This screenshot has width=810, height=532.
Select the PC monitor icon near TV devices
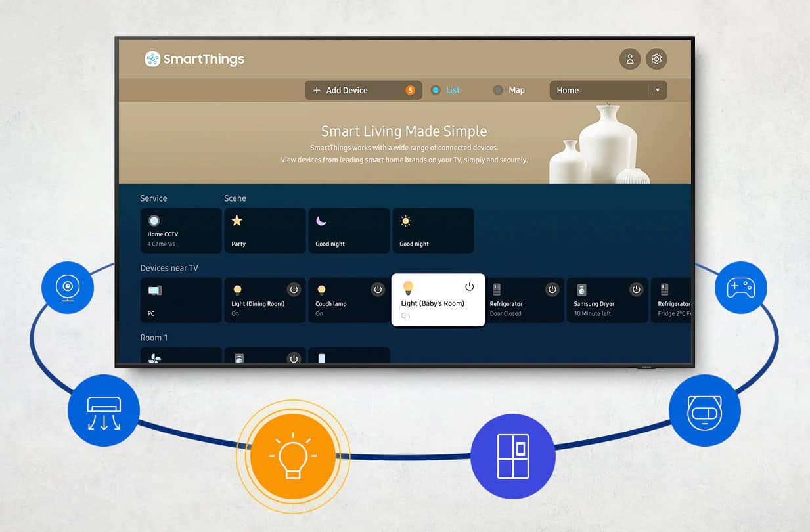(x=153, y=290)
